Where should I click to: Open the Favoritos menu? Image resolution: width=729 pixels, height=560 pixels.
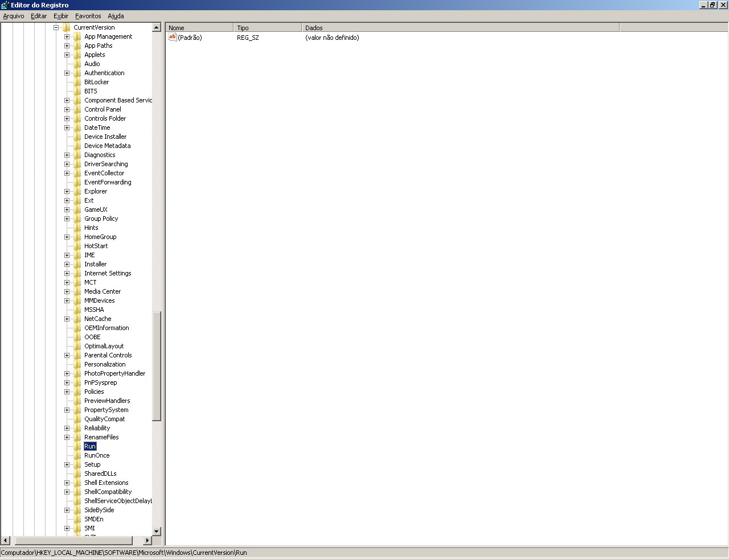pyautogui.click(x=88, y=16)
